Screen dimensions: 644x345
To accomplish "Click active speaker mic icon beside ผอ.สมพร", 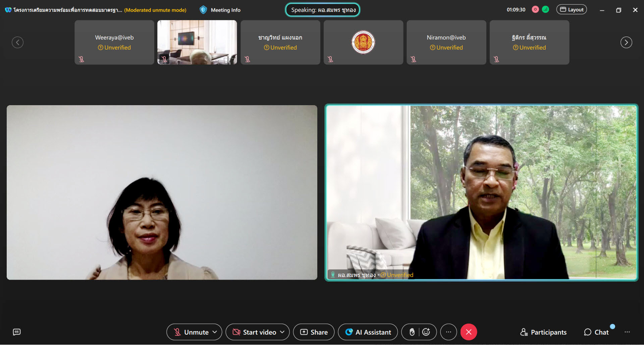I will tap(333, 275).
